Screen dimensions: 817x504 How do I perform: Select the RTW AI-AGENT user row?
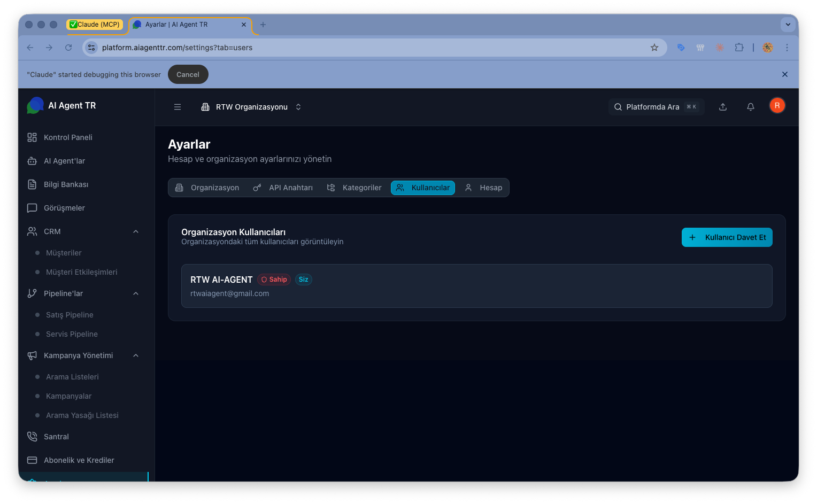(477, 286)
